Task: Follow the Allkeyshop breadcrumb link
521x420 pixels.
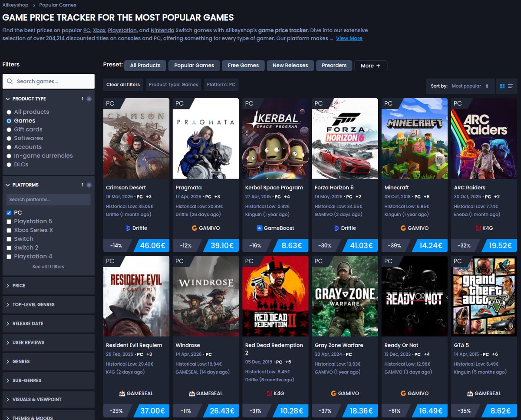Action: [15, 5]
